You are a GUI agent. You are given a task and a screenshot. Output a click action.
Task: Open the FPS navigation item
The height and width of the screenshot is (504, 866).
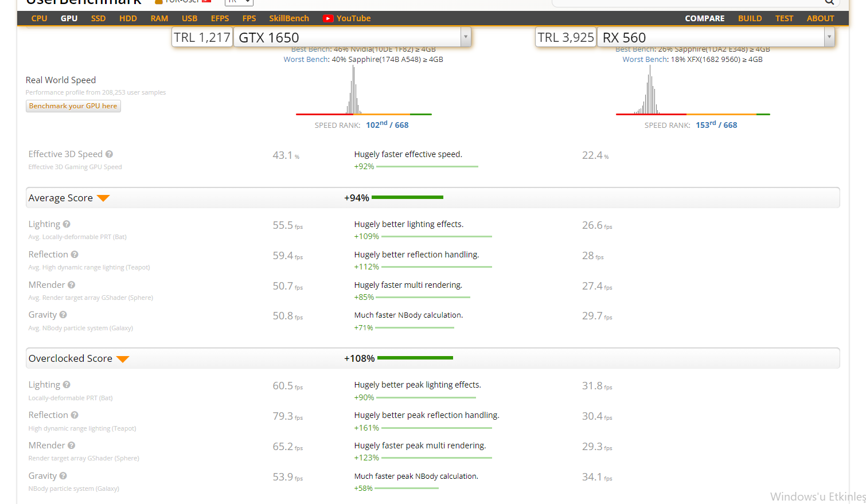(x=249, y=18)
